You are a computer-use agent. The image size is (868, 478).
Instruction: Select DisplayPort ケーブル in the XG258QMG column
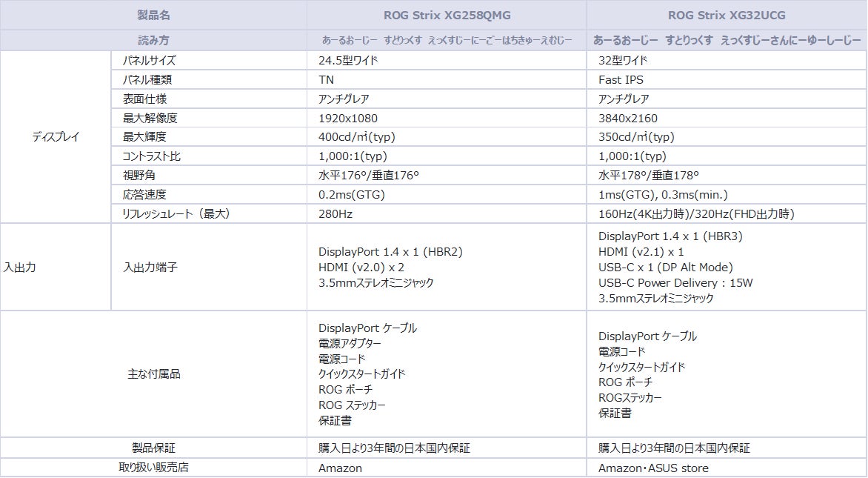coord(367,328)
